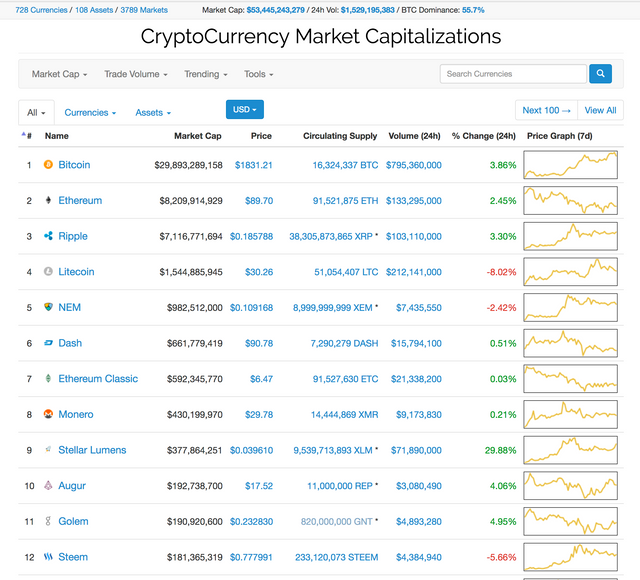
Task: Click the Monero logo icon
Action: click(x=48, y=414)
